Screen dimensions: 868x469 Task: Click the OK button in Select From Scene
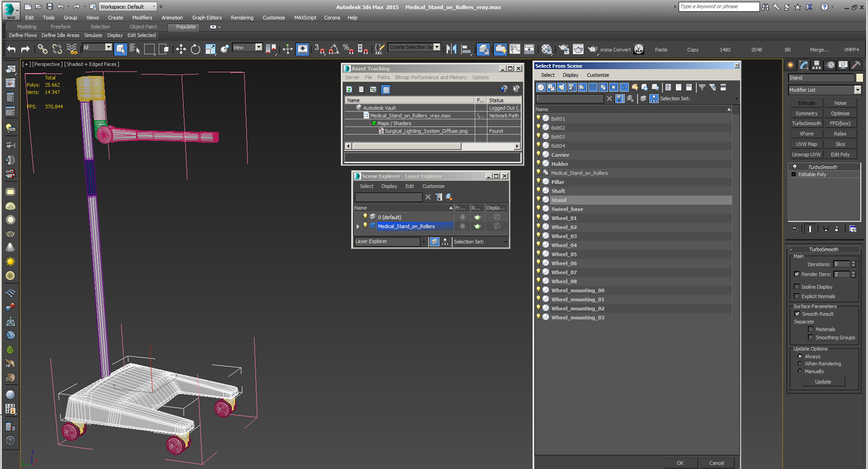click(x=680, y=463)
